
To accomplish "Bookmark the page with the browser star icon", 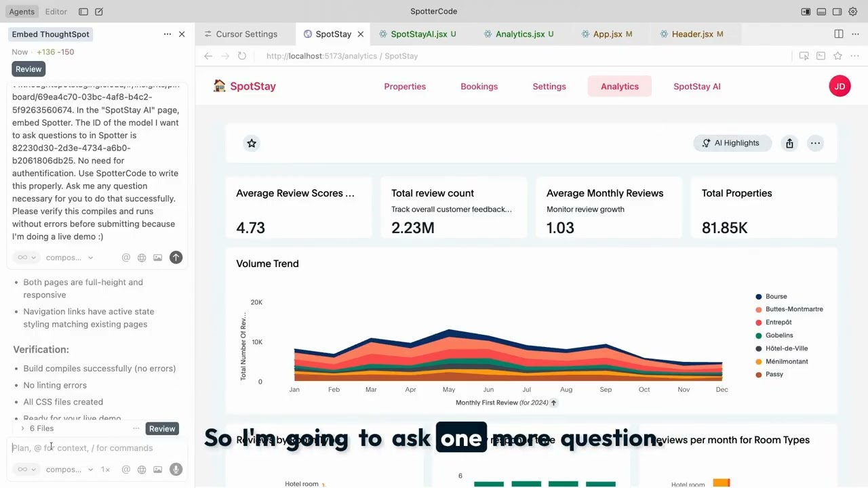I will tap(838, 56).
